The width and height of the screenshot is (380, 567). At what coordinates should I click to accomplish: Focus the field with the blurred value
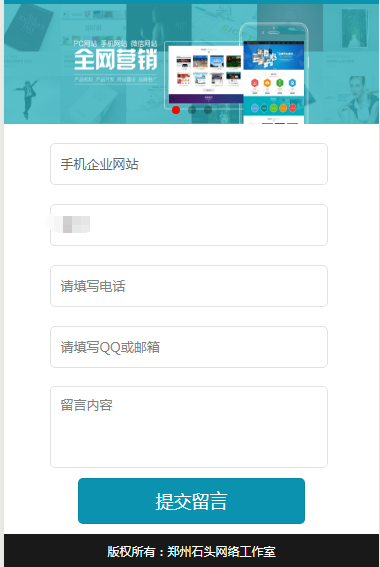[189, 225]
